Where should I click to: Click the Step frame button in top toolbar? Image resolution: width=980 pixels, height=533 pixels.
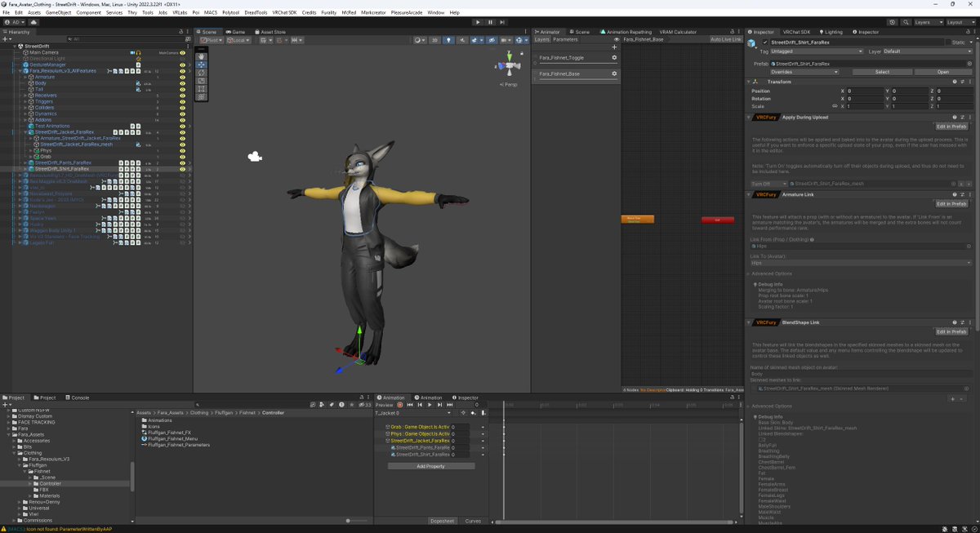[x=501, y=22]
